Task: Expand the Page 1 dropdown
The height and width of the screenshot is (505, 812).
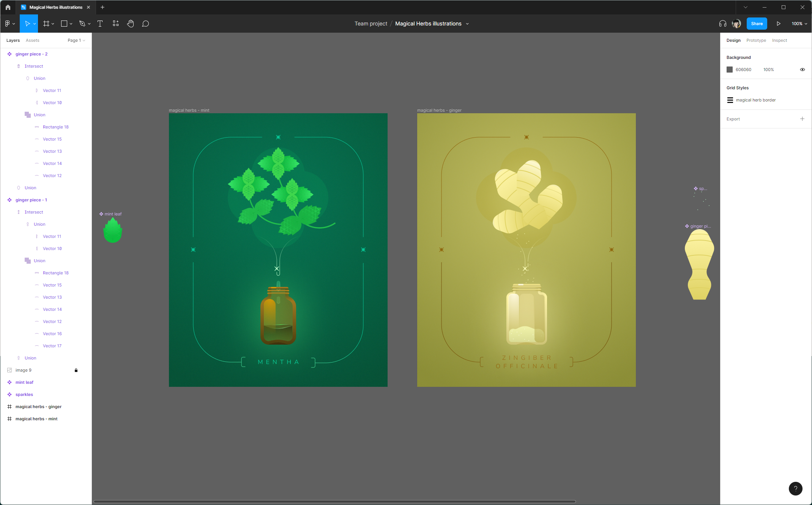Action: [x=76, y=40]
